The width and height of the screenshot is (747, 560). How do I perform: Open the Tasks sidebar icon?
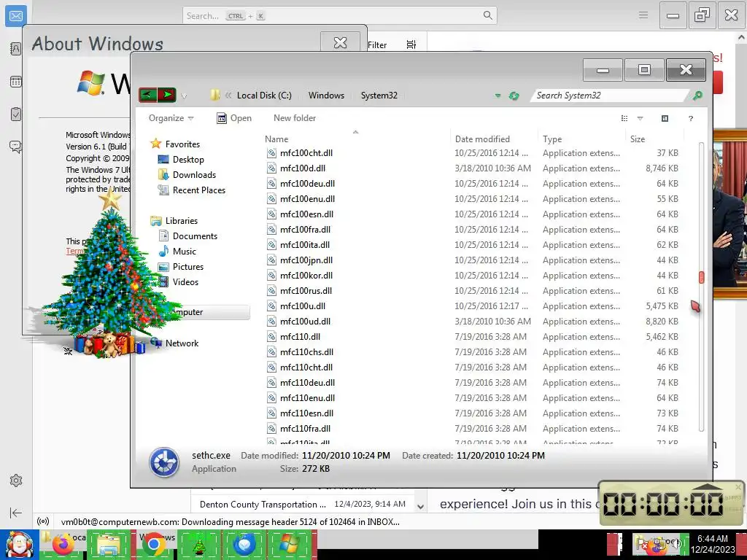pyautogui.click(x=16, y=114)
